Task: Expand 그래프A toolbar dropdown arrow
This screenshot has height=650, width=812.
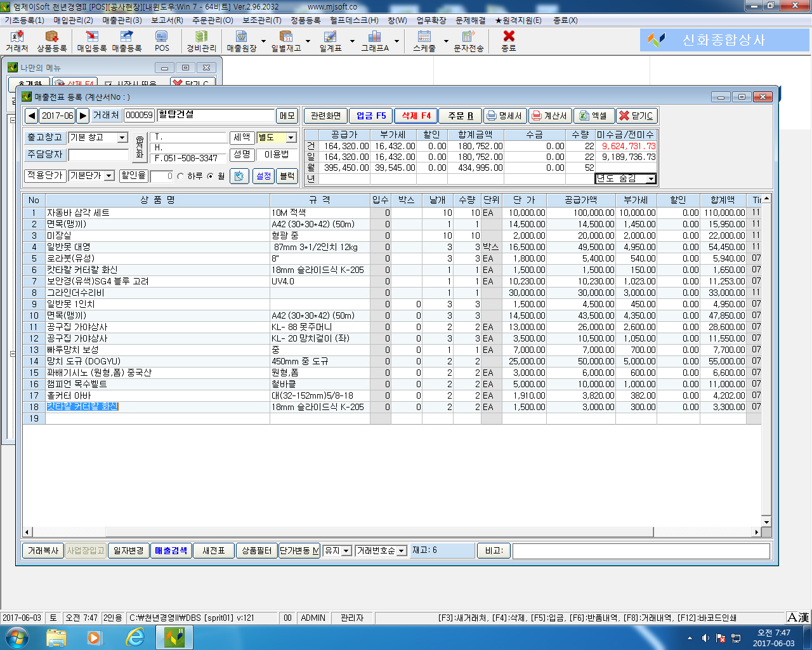Action: point(396,41)
